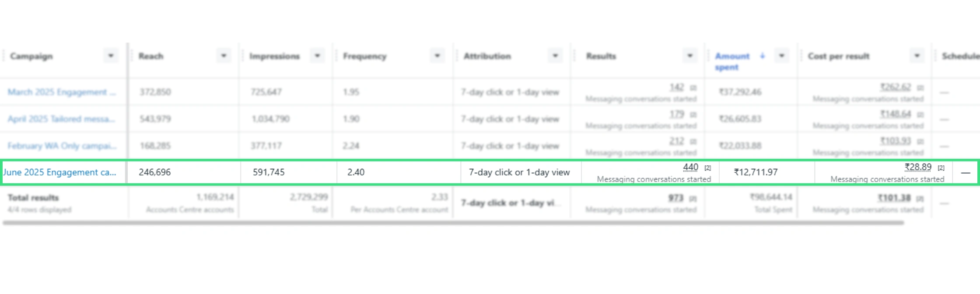This screenshot has height=294, width=980.
Task: Select the April 2025 Tailored message campaign
Action: (x=61, y=119)
